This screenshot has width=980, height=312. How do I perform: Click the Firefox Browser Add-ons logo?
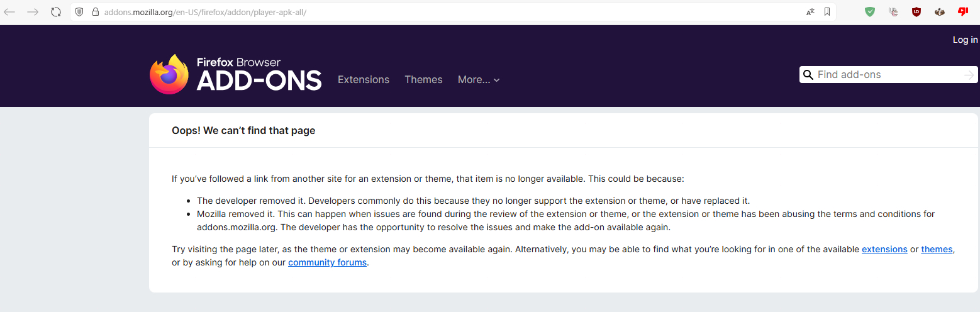pyautogui.click(x=236, y=75)
